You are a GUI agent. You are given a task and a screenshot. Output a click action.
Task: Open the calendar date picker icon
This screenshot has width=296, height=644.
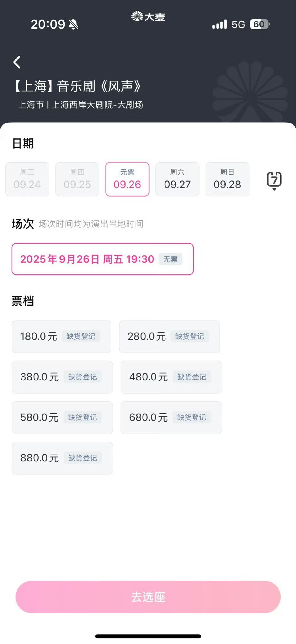[x=274, y=180]
